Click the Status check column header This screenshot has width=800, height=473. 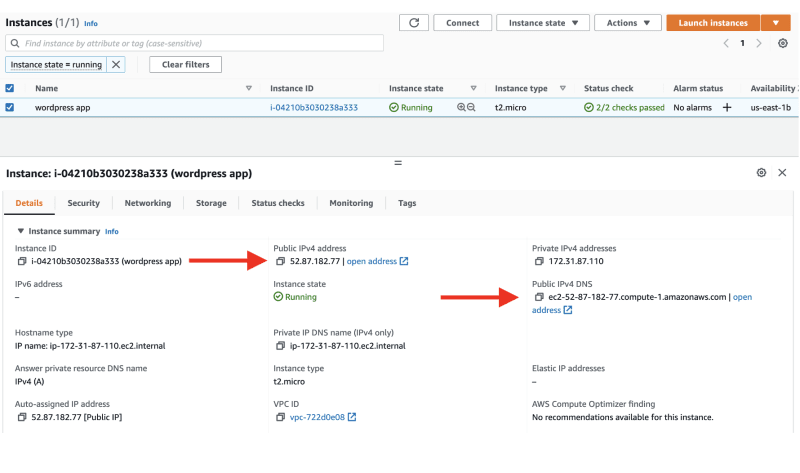coord(609,88)
